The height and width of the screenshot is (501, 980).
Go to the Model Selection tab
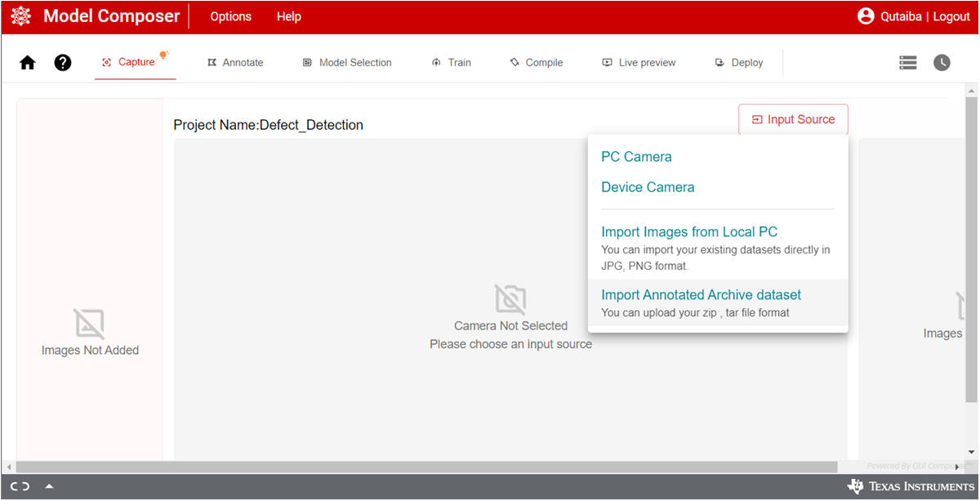click(347, 62)
